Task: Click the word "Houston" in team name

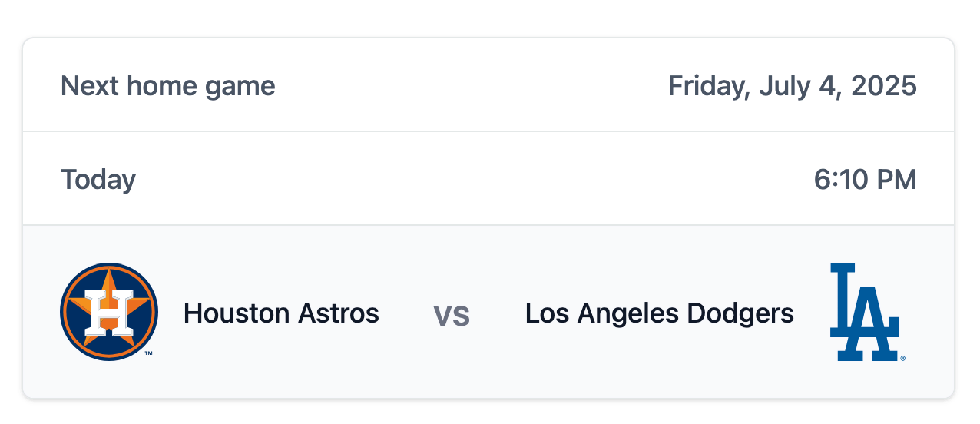Action: pos(237,313)
